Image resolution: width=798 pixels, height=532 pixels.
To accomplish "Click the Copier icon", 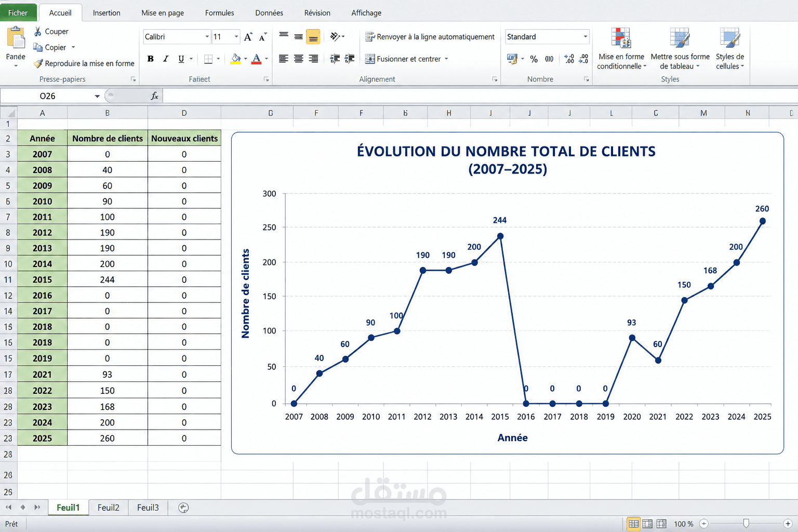I will click(37, 47).
